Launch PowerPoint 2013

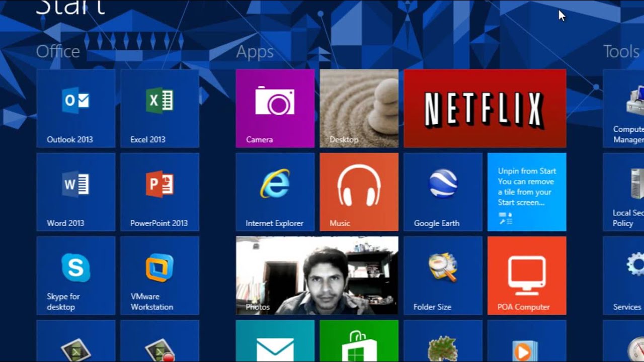coord(159,192)
